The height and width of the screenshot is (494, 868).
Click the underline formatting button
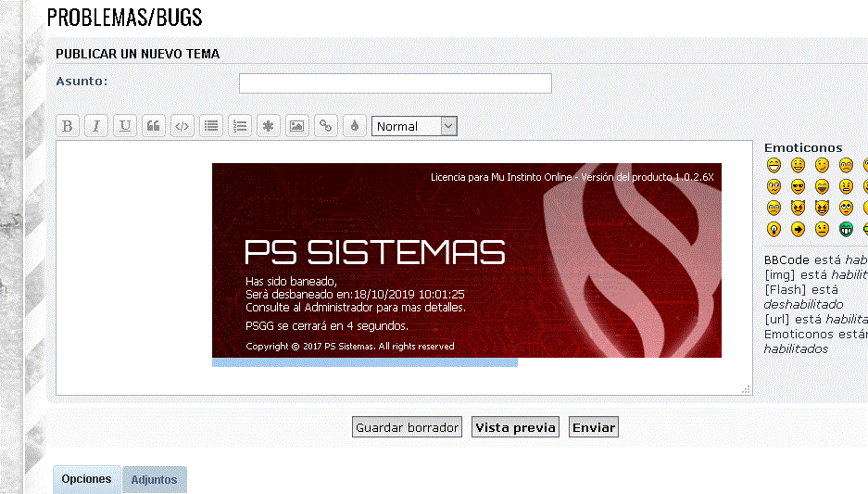coord(125,127)
